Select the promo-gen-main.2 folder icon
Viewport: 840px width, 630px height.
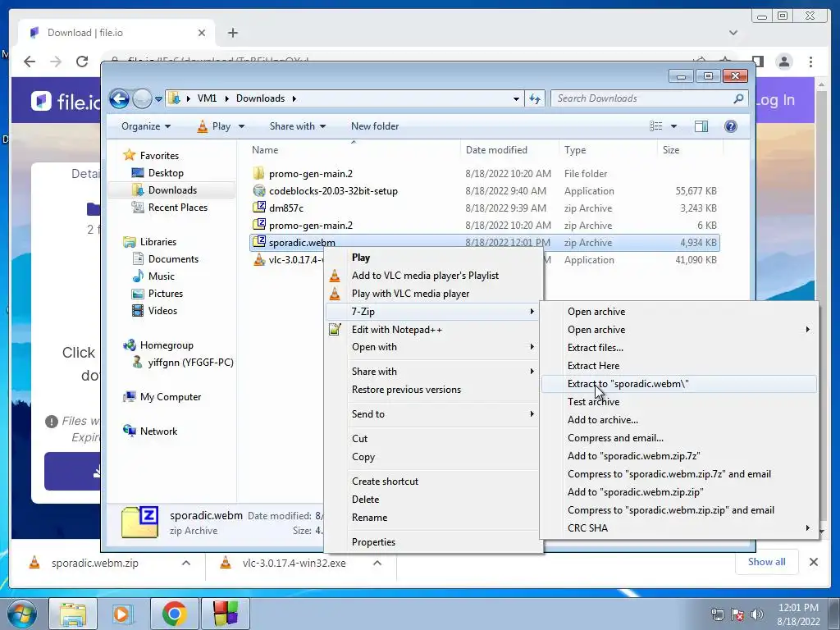[258, 173]
